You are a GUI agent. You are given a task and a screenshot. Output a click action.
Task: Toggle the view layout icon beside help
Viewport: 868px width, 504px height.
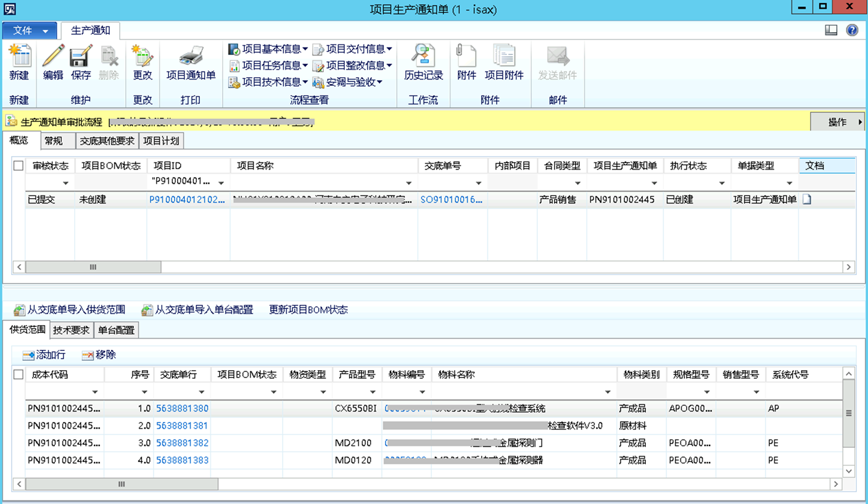831,30
